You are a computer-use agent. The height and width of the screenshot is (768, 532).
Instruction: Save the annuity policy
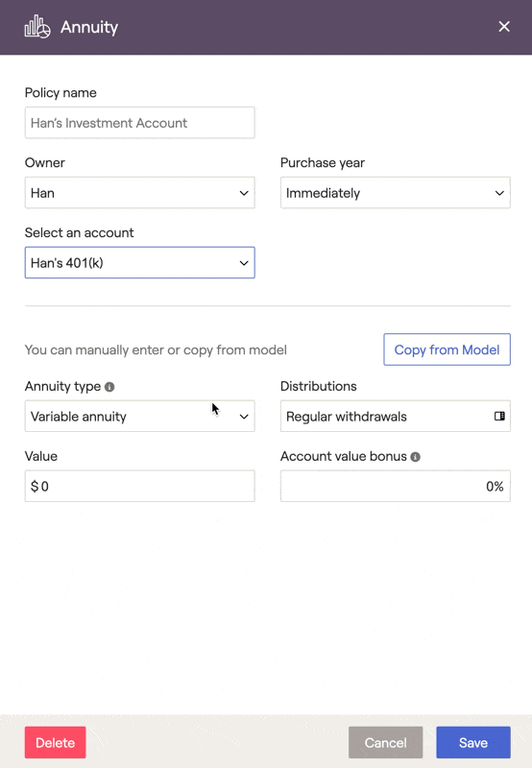coord(473,742)
